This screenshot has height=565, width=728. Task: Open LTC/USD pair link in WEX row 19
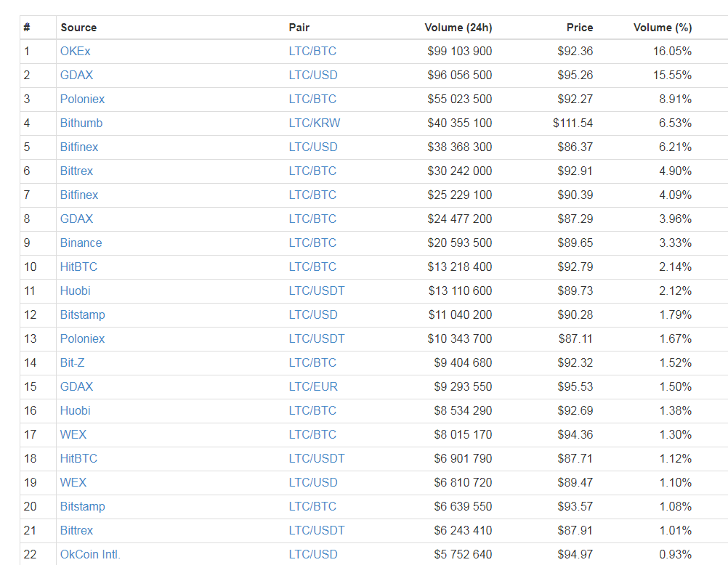313,482
